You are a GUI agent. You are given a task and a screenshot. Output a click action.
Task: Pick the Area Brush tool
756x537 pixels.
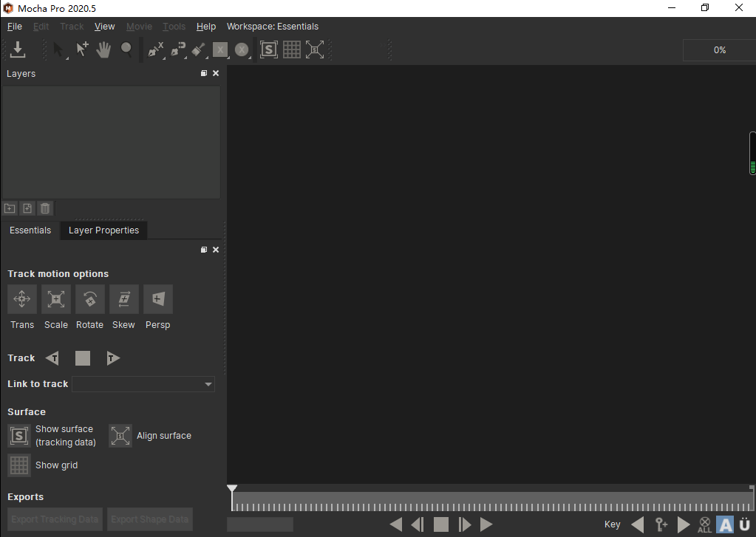tap(199, 49)
